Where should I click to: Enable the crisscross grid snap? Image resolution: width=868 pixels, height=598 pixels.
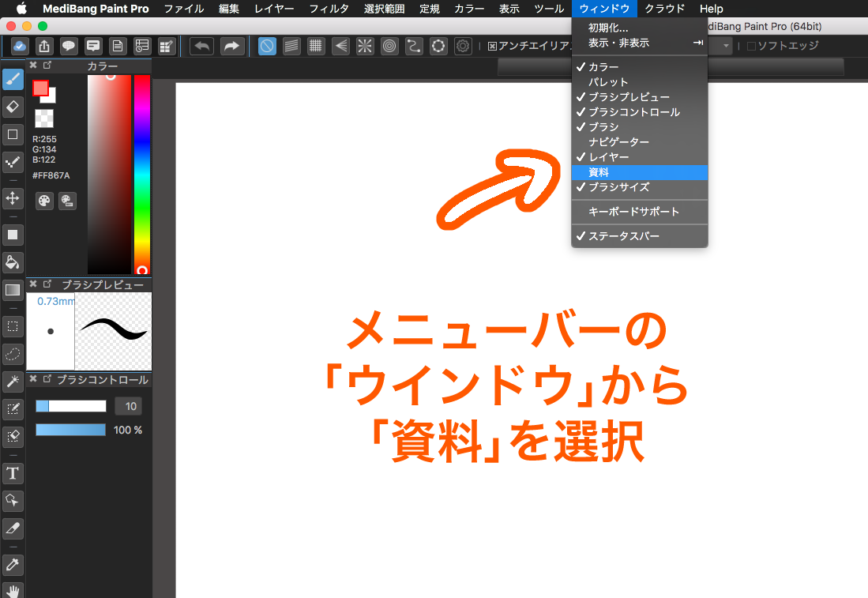tap(316, 46)
